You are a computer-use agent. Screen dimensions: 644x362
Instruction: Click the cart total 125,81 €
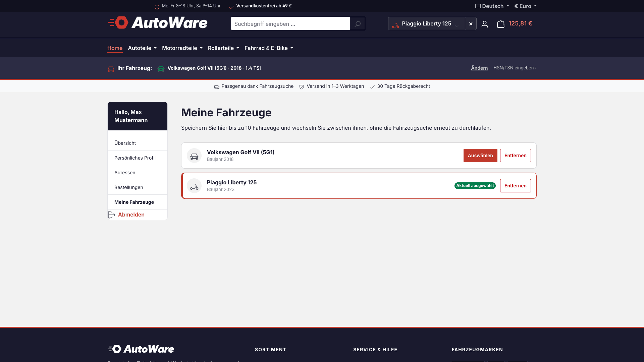520,23
